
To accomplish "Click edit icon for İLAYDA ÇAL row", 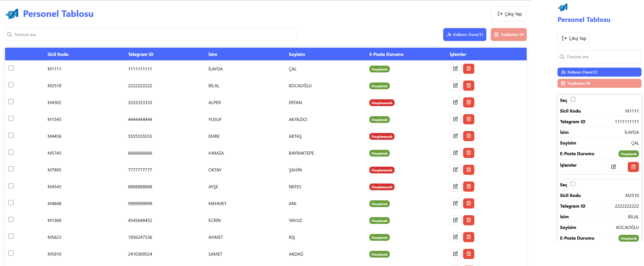I will (x=455, y=69).
